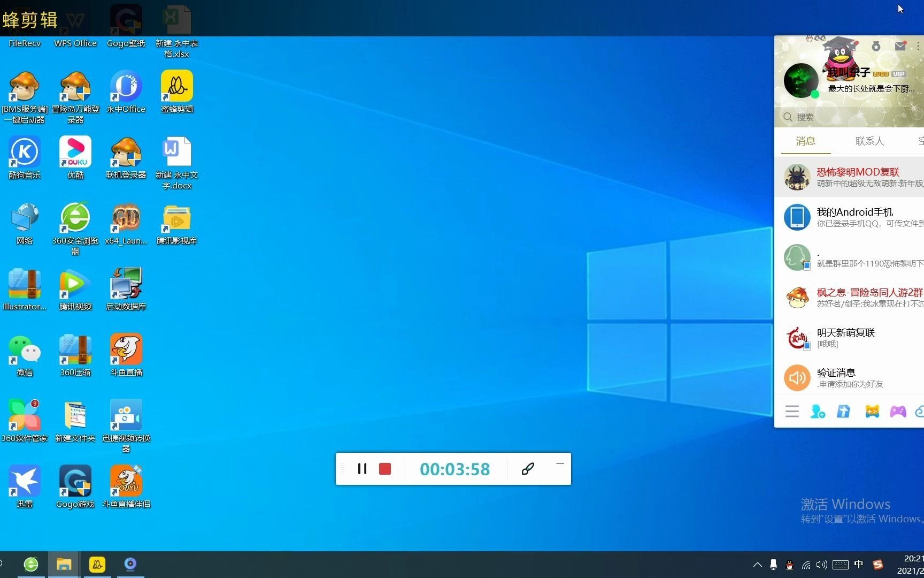Viewport: 924px width, 578px height.
Task: Open 恐怖黎明MOD复联 chat
Action: 849,177
